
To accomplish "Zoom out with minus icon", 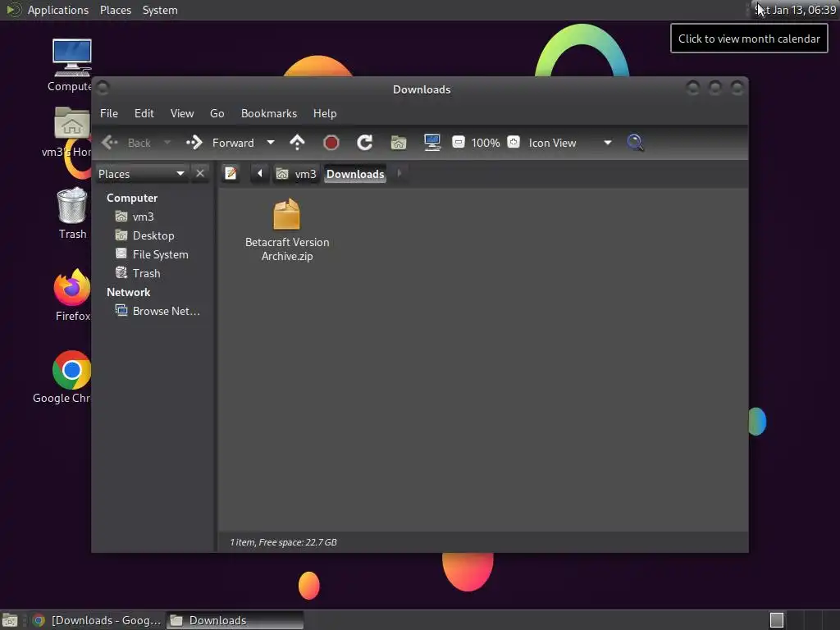I will pos(458,143).
